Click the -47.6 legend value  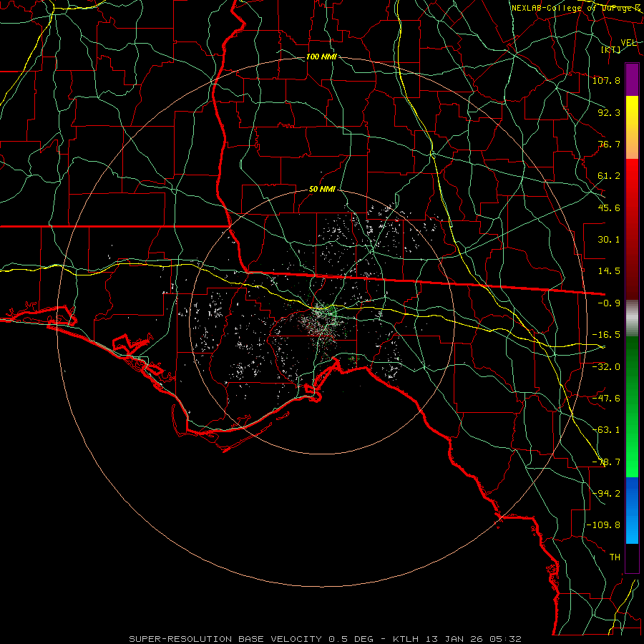[x=606, y=399]
